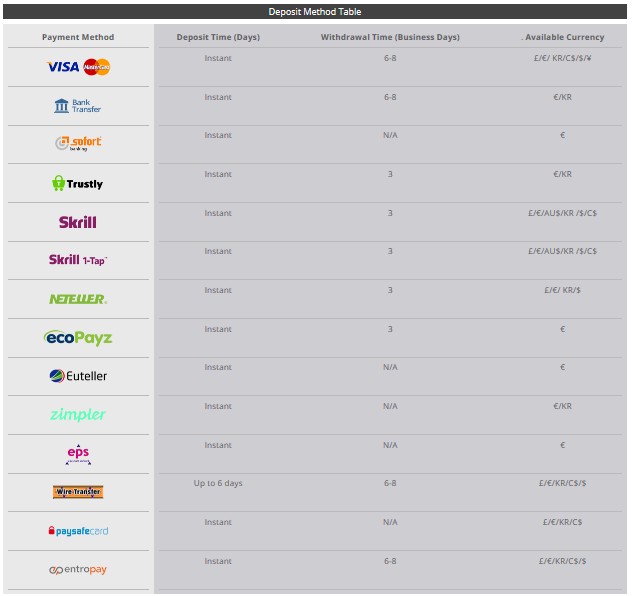The width and height of the screenshot is (632, 596).
Task: Click Wire Transfer row withdrawal 6-8
Action: click(390, 483)
